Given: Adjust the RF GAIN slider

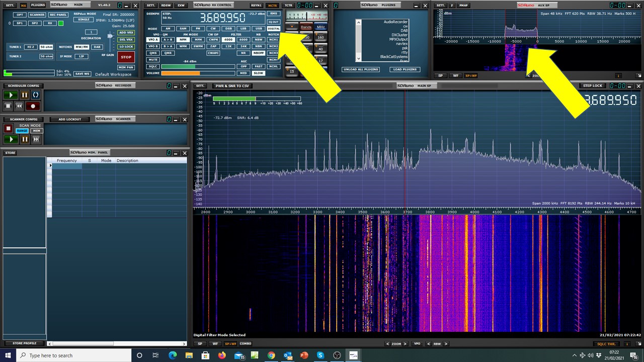Looking at the screenshot, I should [x=110, y=36].
